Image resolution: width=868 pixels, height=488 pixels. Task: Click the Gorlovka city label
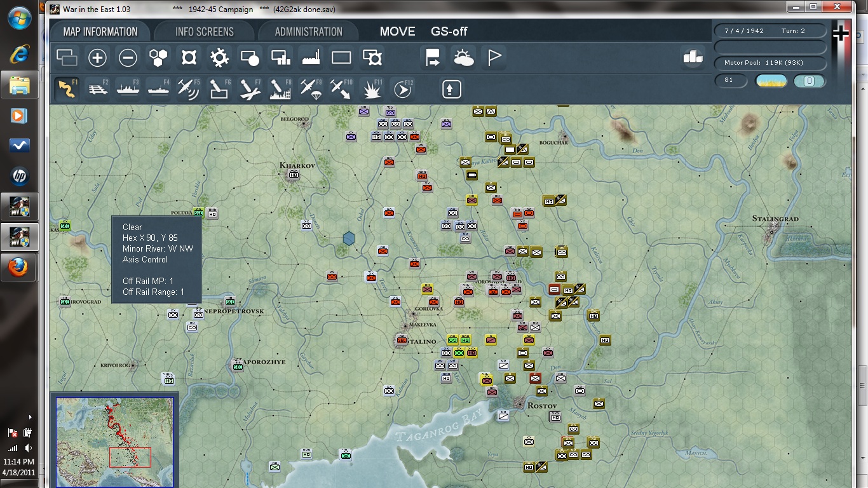(428, 309)
